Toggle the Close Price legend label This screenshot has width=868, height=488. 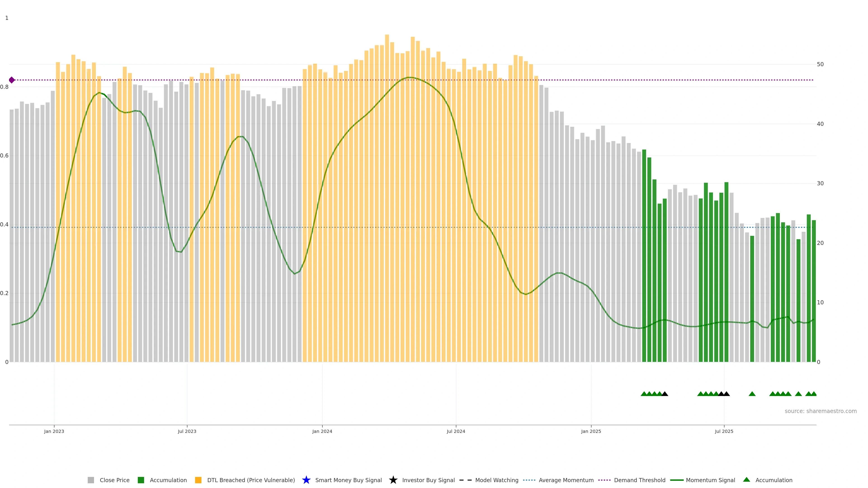pyautogui.click(x=115, y=480)
